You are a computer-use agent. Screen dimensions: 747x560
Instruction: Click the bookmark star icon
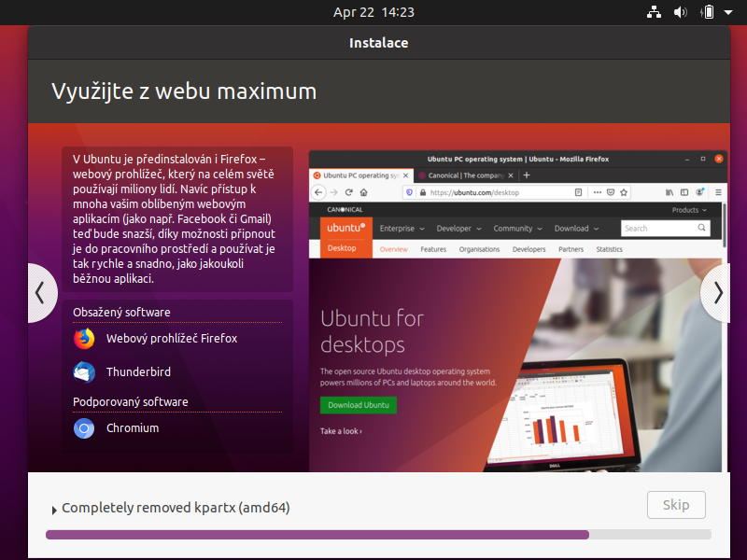coord(624,192)
